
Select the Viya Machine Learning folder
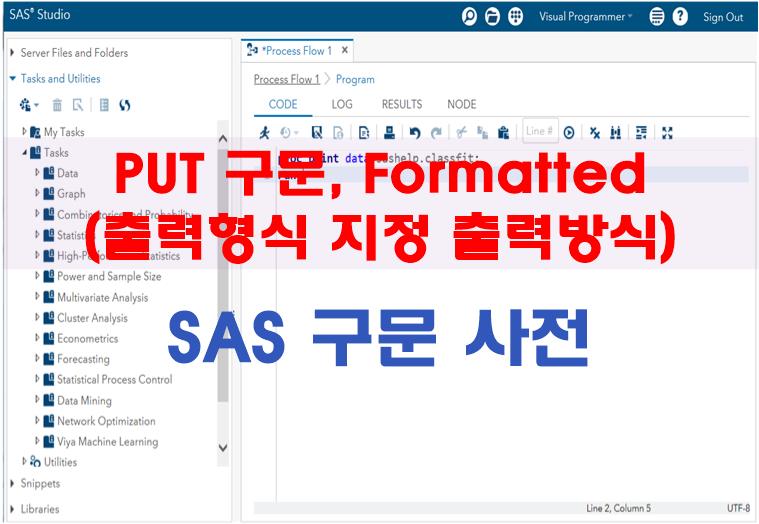pyautogui.click(x=107, y=441)
